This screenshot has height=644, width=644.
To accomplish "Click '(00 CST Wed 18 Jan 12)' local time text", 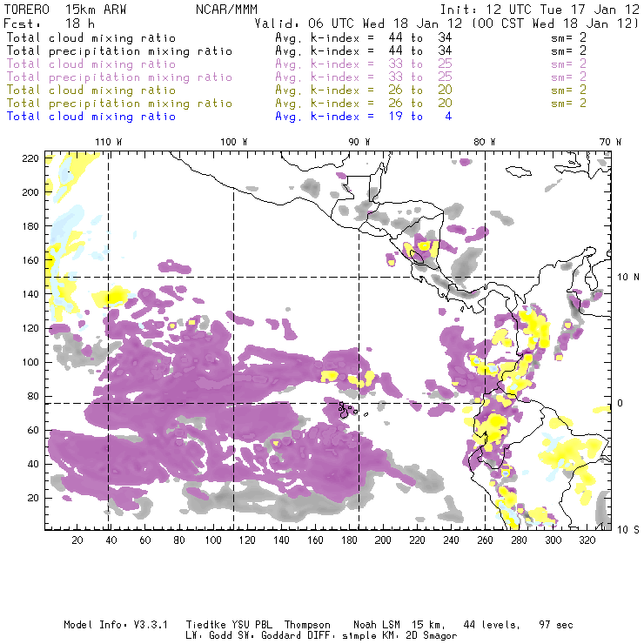I will coord(555,23).
